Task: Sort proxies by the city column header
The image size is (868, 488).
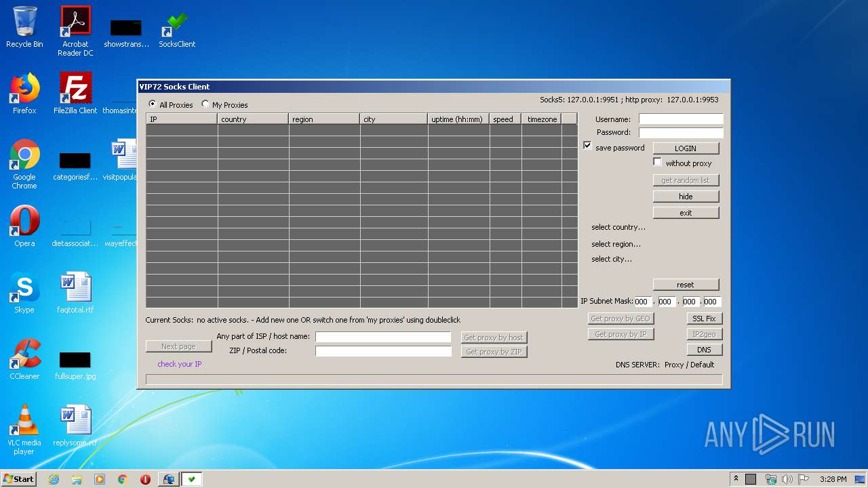Action: point(394,119)
